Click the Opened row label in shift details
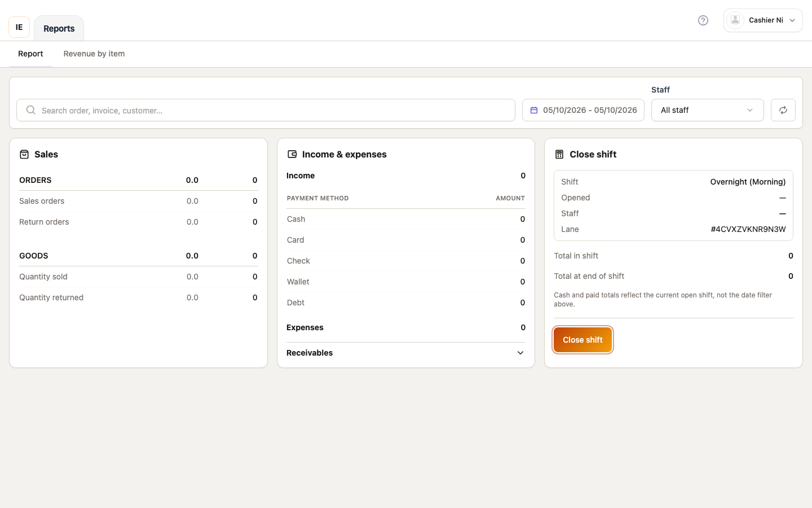Viewport: 812px width, 508px height. point(576,198)
